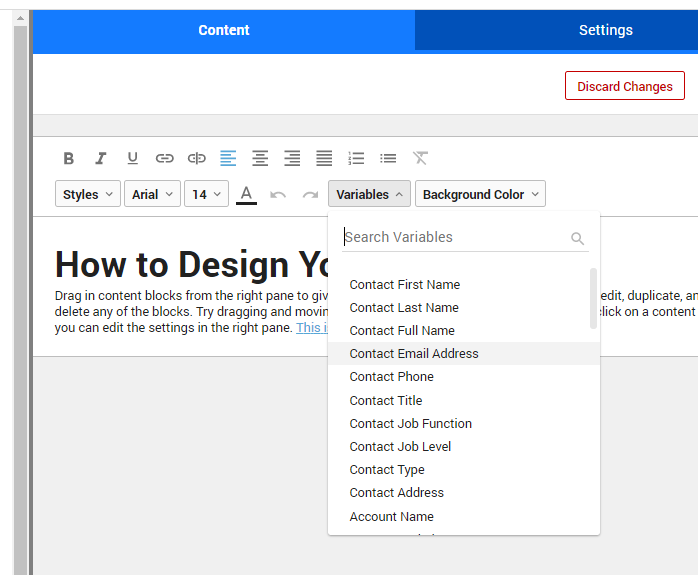Click the Discard Changes button
The width and height of the screenshot is (698, 575).
tap(625, 86)
